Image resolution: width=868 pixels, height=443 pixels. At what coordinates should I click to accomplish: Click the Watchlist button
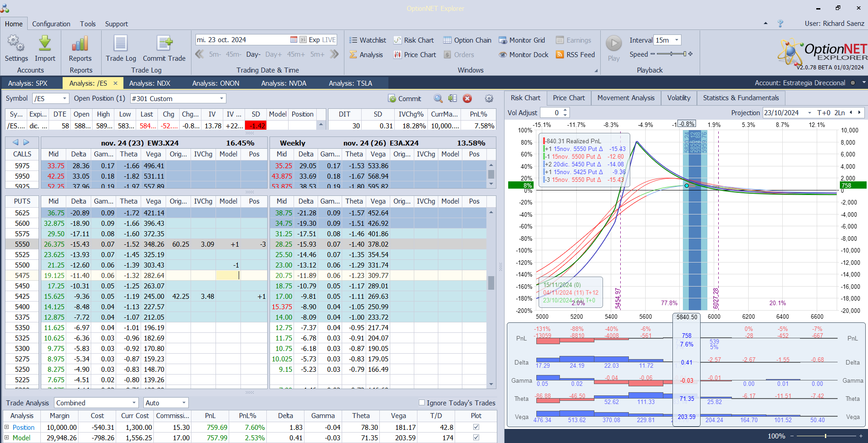coord(368,40)
